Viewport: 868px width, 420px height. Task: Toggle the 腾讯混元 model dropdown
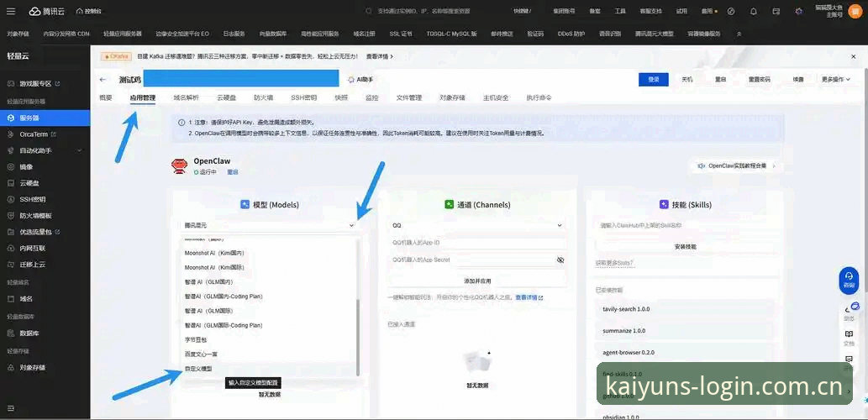pos(270,225)
